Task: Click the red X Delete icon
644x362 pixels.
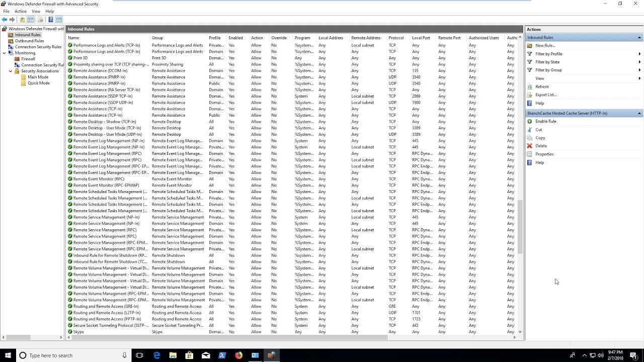Action: 529,146
